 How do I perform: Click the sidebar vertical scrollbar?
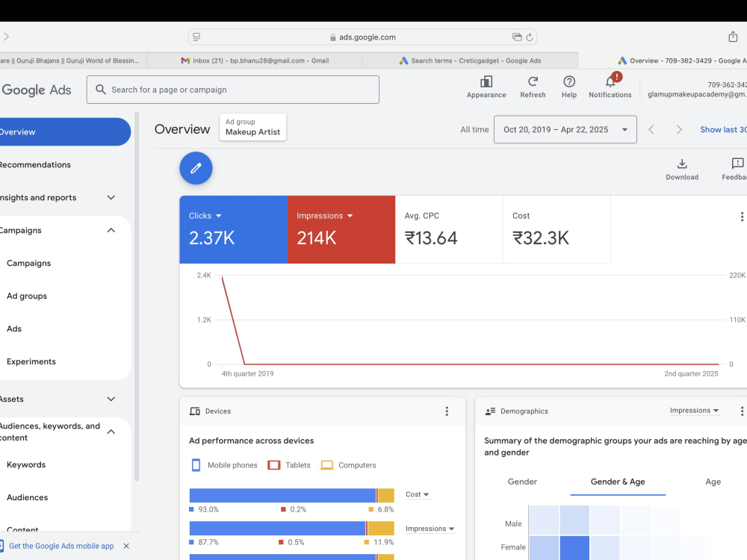pyautogui.click(x=137, y=298)
